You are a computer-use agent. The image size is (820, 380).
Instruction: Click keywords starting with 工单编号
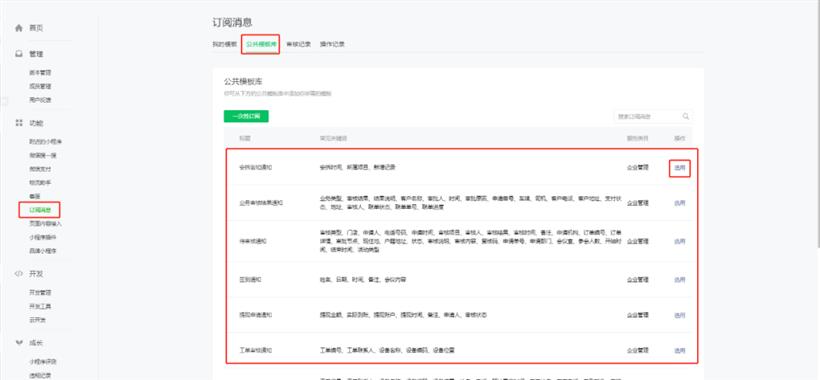click(x=387, y=350)
